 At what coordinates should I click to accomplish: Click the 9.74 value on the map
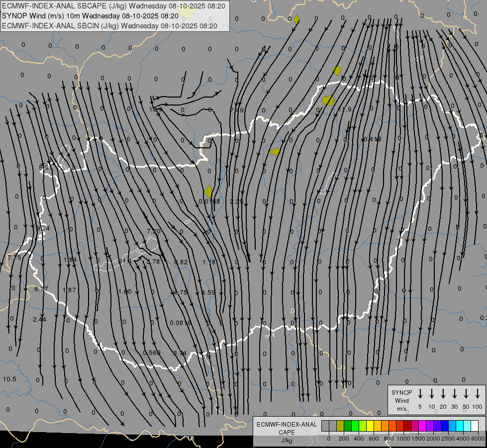43,228
